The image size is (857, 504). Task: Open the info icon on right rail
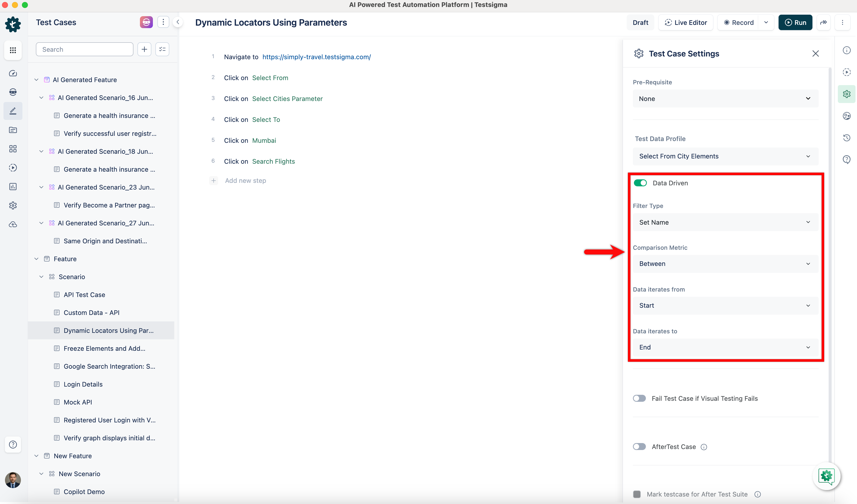(x=847, y=50)
